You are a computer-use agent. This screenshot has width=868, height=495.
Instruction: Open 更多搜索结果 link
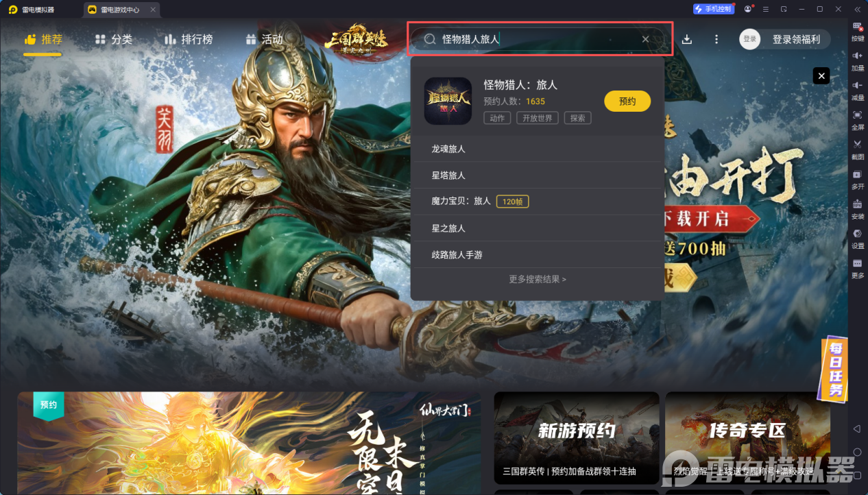tap(538, 279)
